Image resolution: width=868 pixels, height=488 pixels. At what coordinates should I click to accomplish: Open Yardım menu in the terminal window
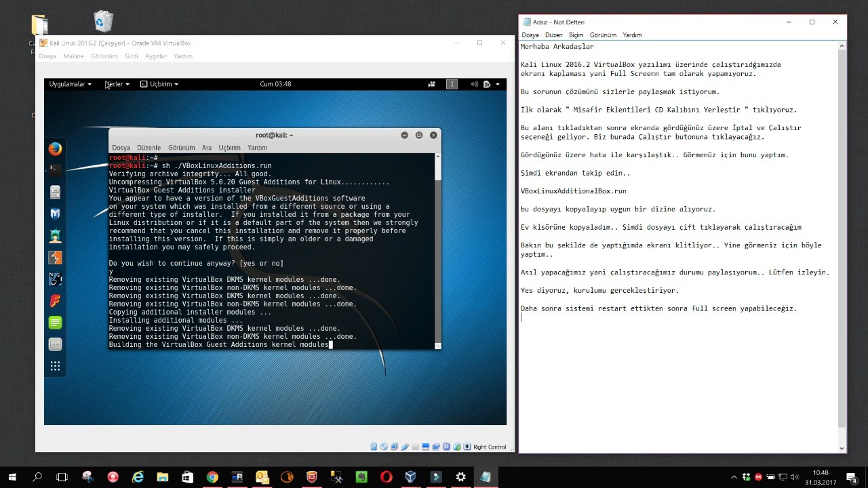[257, 147]
